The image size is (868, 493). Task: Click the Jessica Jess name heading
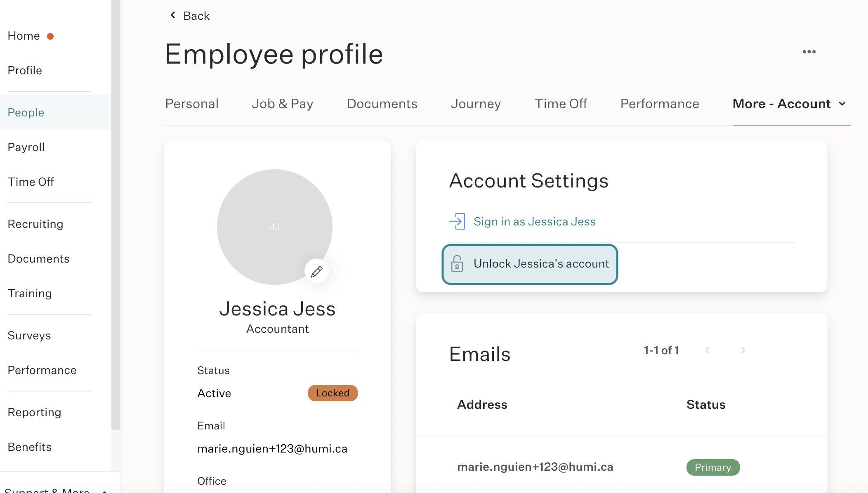[x=277, y=309]
